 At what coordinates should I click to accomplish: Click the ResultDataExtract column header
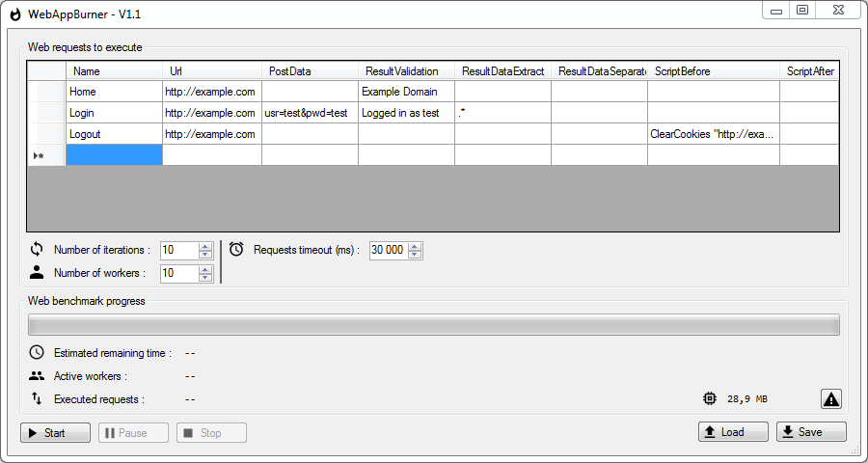point(502,70)
